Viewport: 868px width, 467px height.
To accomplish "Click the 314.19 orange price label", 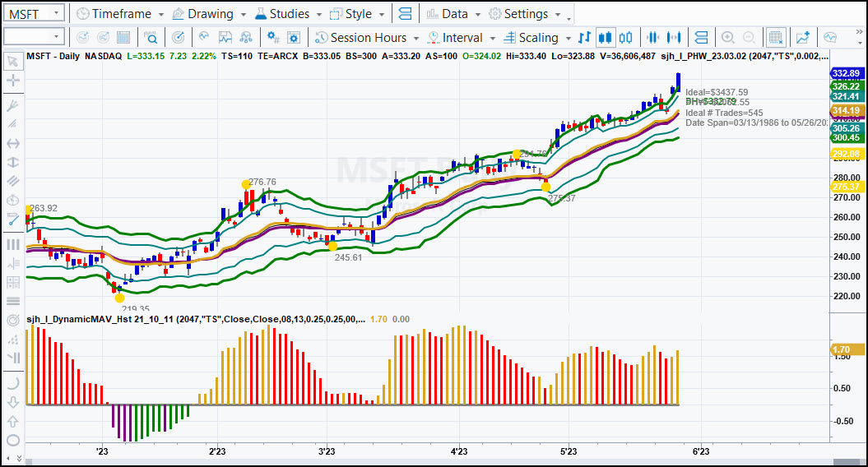I will (x=847, y=111).
